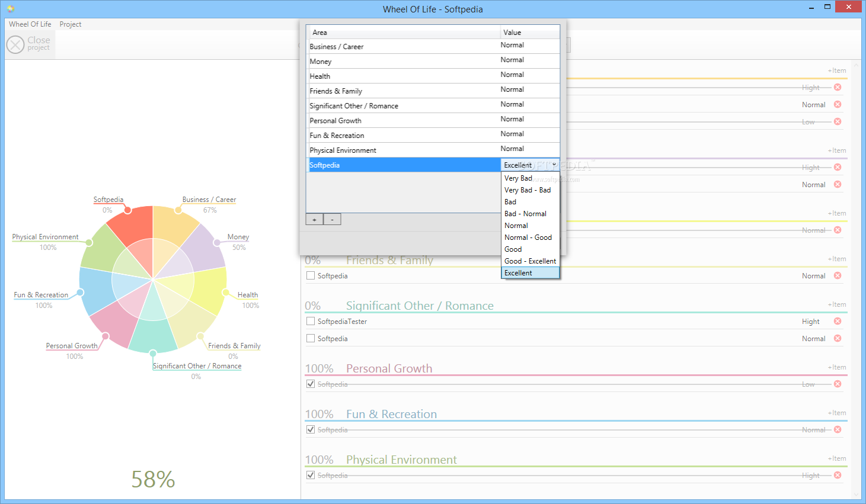Delete Softpedia item under Fun & Recreation
The height and width of the screenshot is (504, 866).
point(838,429)
